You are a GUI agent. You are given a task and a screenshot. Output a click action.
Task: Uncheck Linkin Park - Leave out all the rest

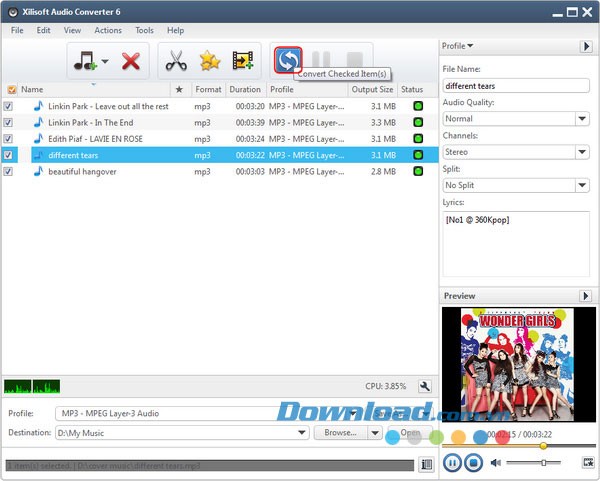point(8,106)
